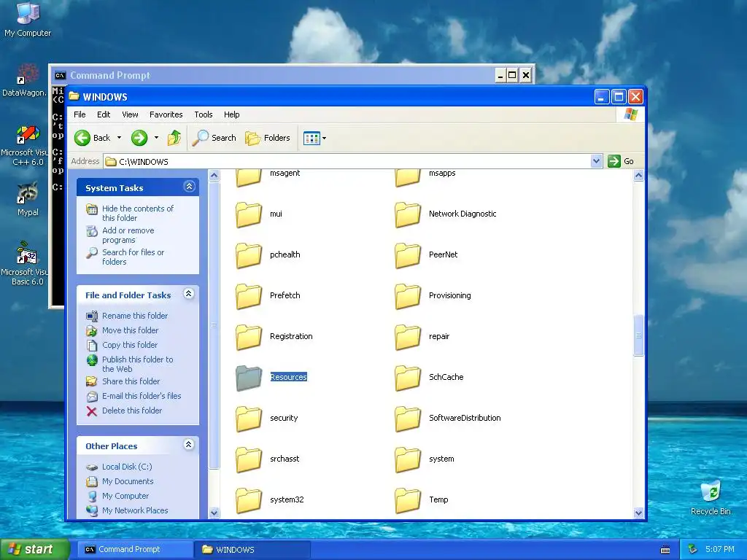
Task: Select the pchealth folder icon
Action: [249, 255]
